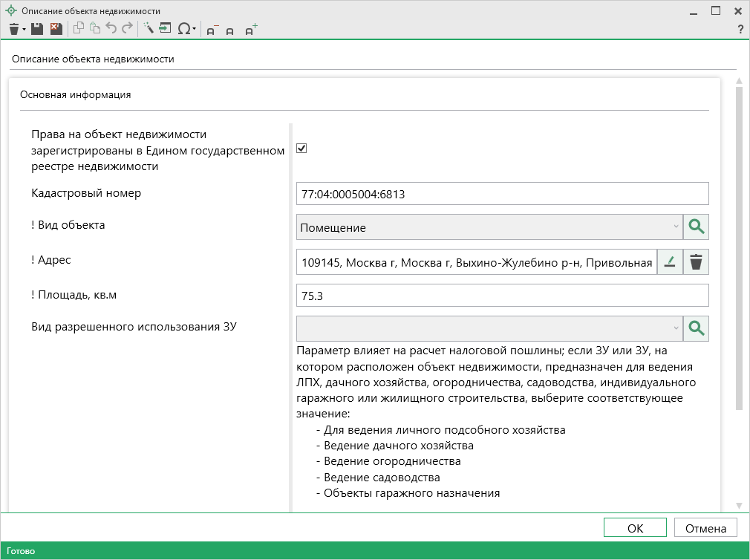Increase font size with A-plus icon
Screen dimensions: 750x560
[251, 29]
